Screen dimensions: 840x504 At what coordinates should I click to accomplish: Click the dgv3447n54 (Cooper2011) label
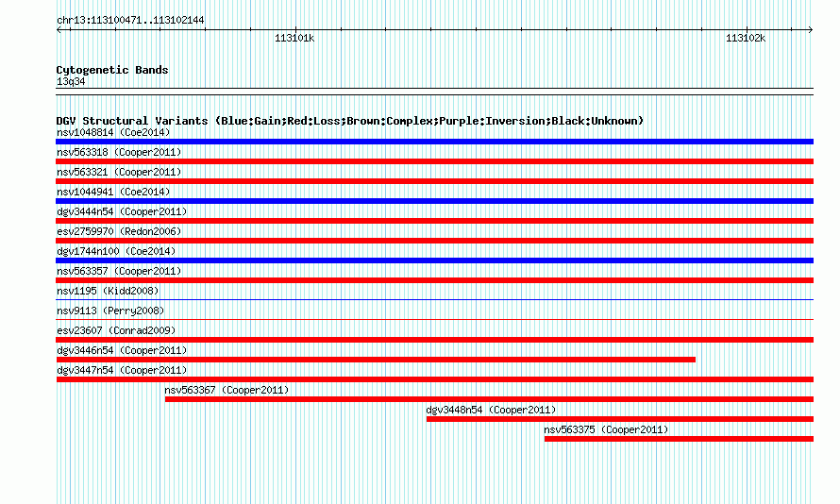[x=122, y=370]
